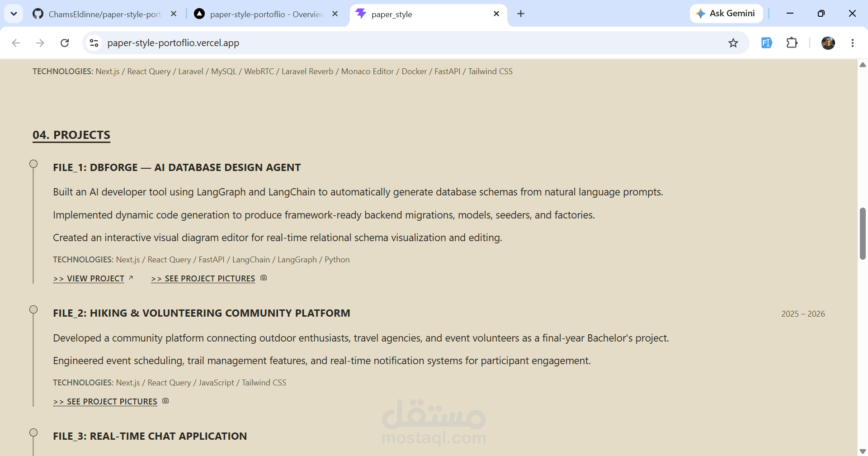Bookmark this page with the star icon

coord(733,43)
